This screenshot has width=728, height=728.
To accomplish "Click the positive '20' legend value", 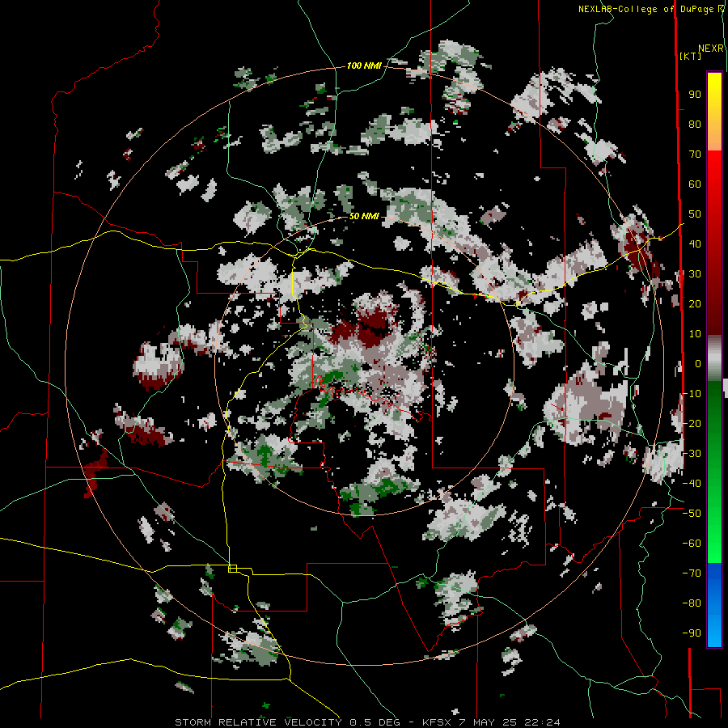I will [x=695, y=304].
